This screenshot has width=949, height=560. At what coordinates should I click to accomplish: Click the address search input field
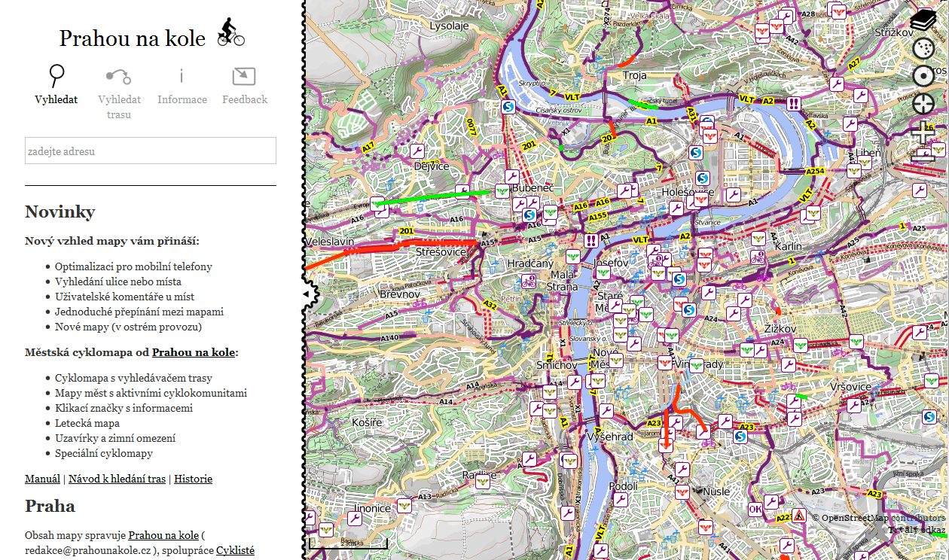pyautogui.click(x=151, y=151)
